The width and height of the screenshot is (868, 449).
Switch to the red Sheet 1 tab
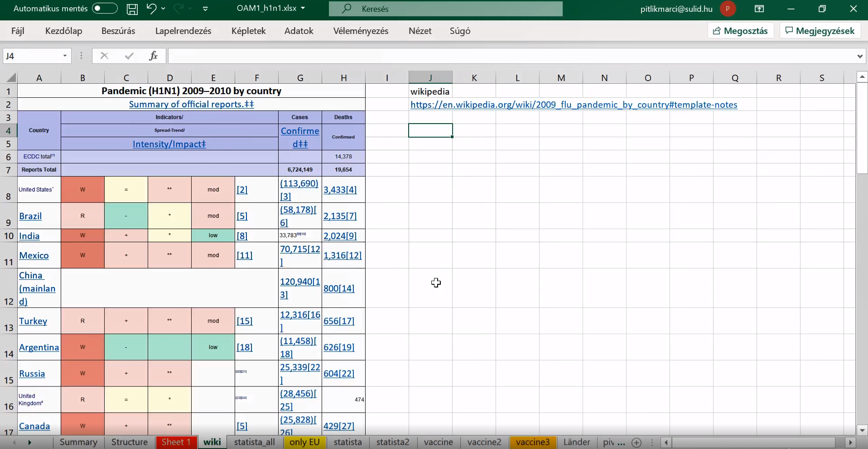176,442
